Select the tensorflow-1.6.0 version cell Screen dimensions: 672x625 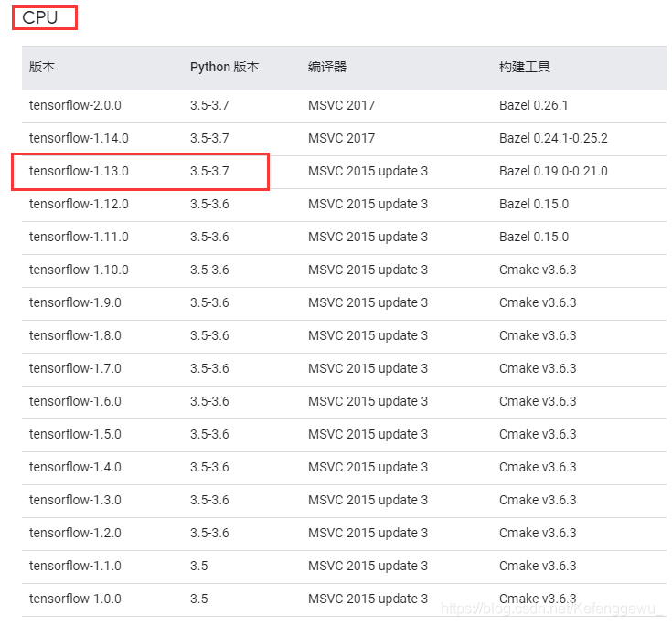pos(75,401)
